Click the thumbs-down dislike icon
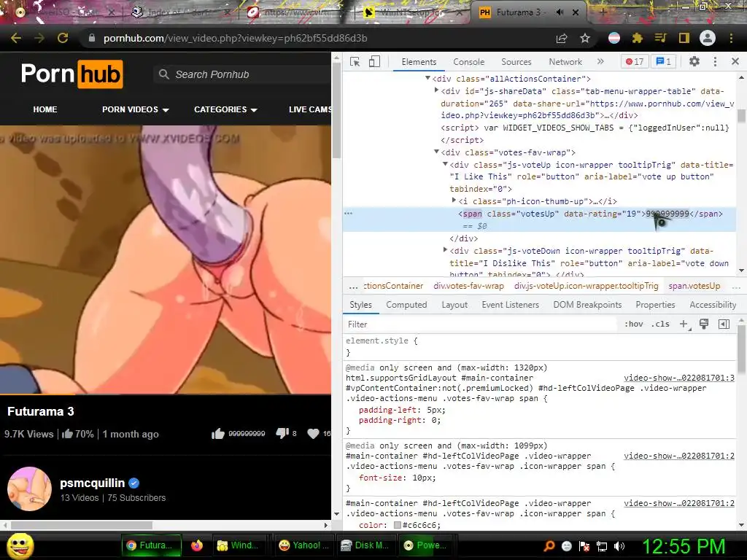 (x=282, y=433)
